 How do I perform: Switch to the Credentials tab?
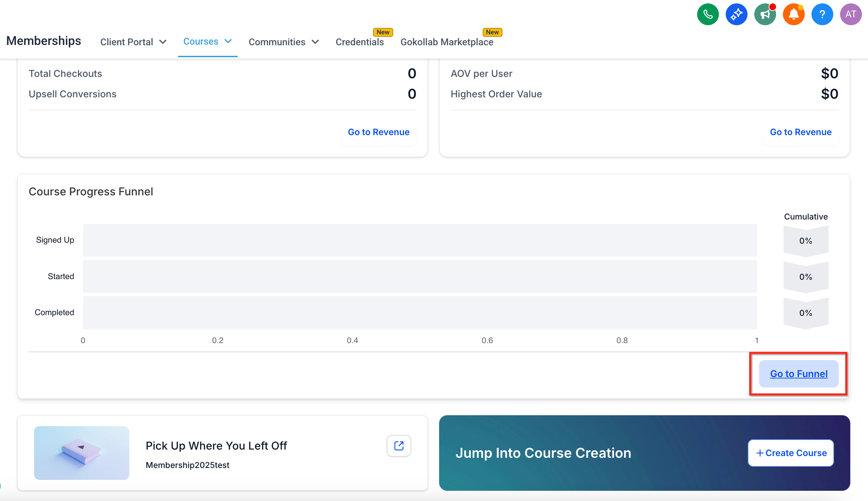tap(359, 42)
